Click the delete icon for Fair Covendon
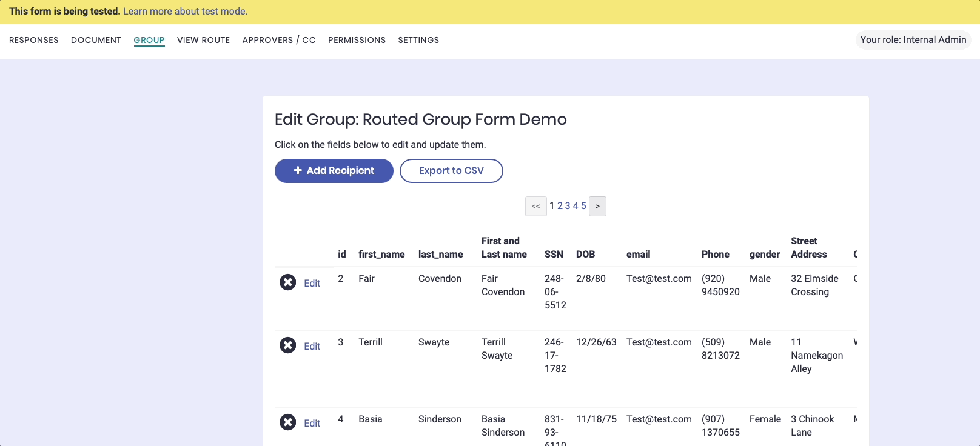This screenshot has height=446, width=980. coord(287,282)
